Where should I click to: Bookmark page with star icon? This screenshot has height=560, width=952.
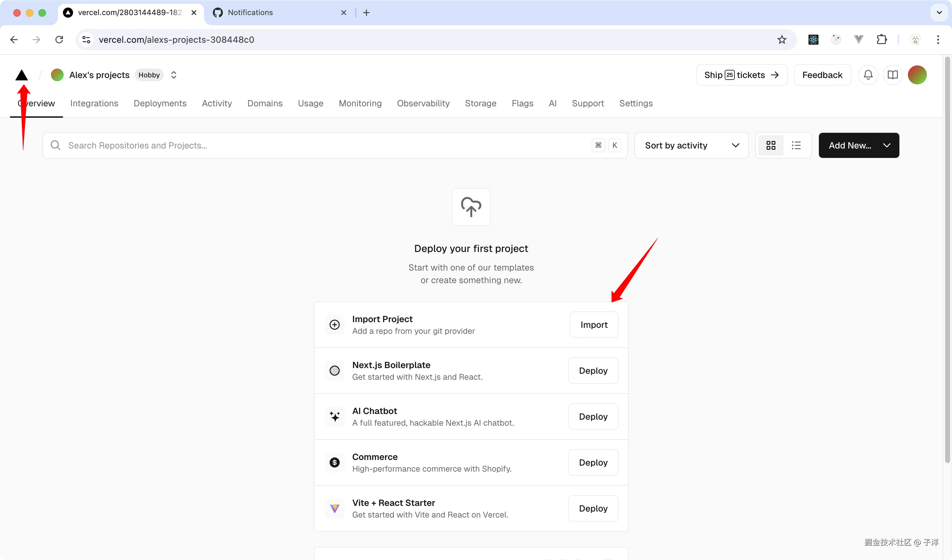pos(782,40)
